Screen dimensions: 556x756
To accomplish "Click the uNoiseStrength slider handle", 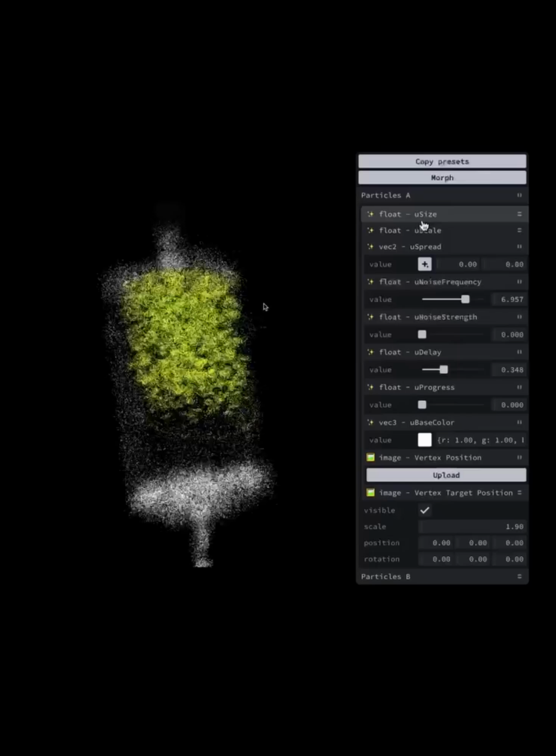I will pyautogui.click(x=422, y=334).
